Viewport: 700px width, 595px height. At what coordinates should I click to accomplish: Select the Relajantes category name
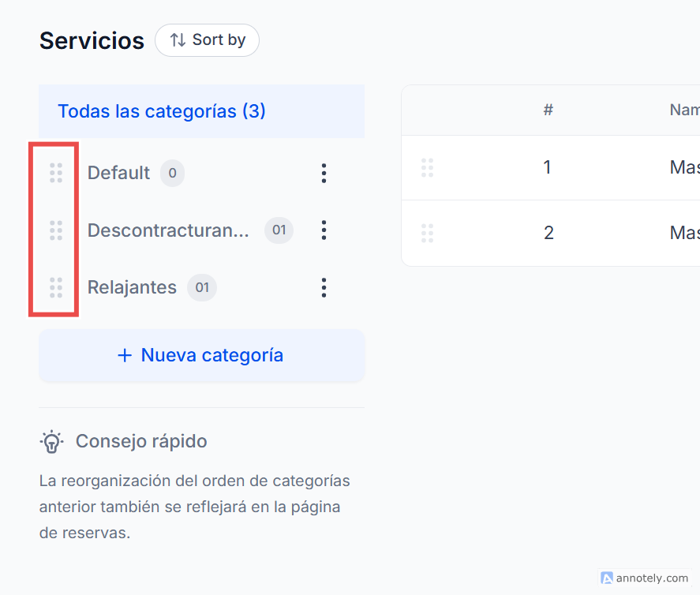[132, 287]
